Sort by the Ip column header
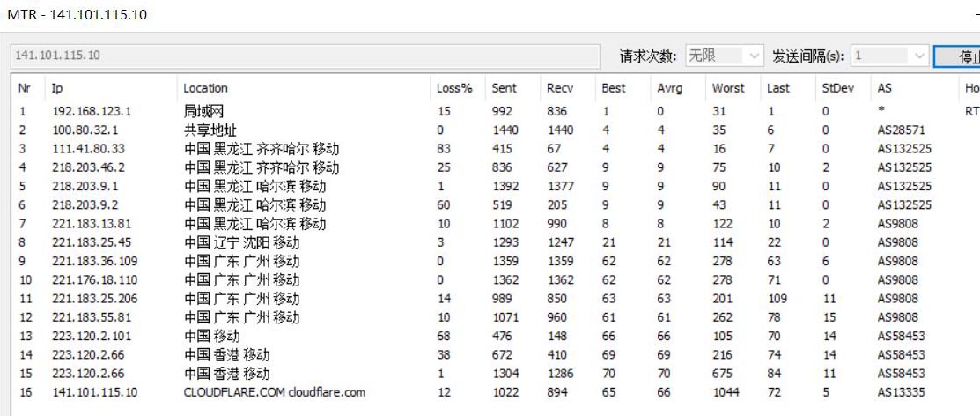980x416 pixels. 57,88
